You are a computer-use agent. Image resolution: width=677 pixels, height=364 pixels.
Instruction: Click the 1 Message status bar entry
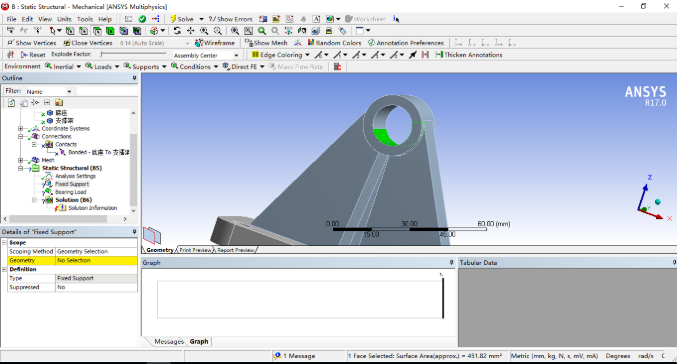click(295, 356)
